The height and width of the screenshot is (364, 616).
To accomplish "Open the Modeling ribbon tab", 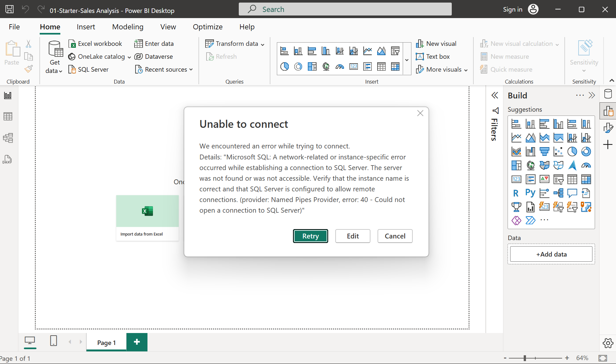I will pos(128,27).
